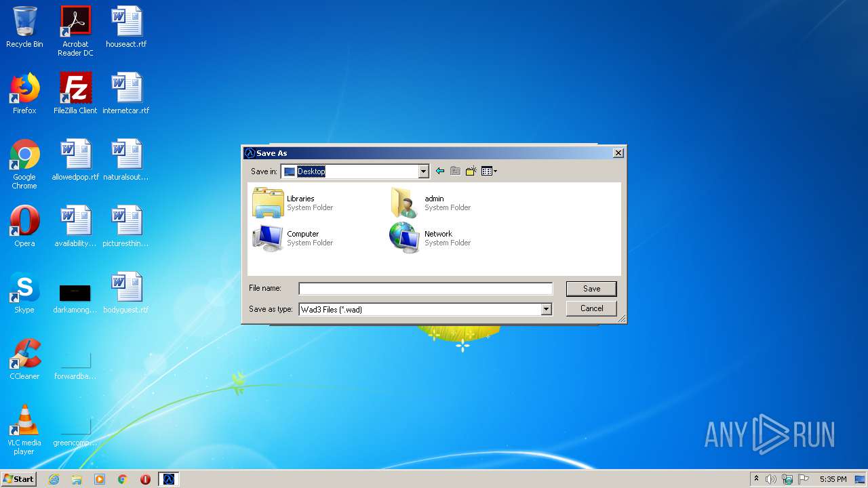Open Internet Explorer from taskbar

click(x=54, y=479)
